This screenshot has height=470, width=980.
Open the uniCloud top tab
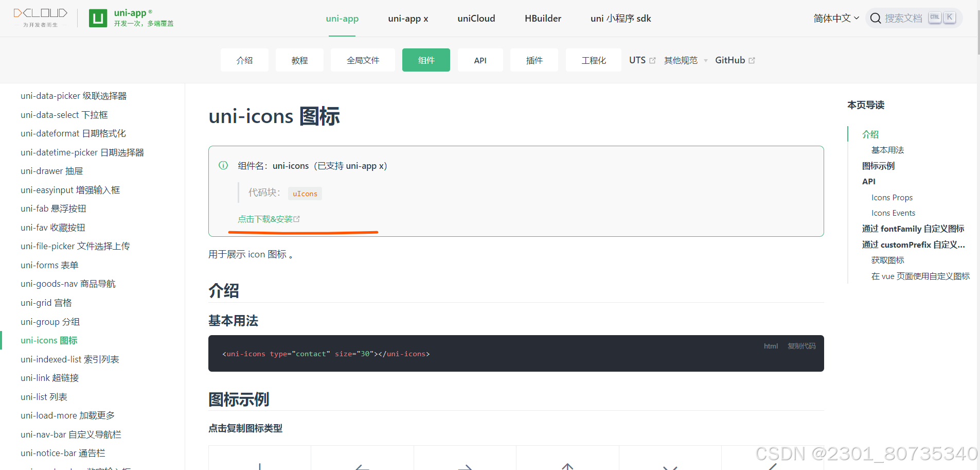(x=476, y=19)
